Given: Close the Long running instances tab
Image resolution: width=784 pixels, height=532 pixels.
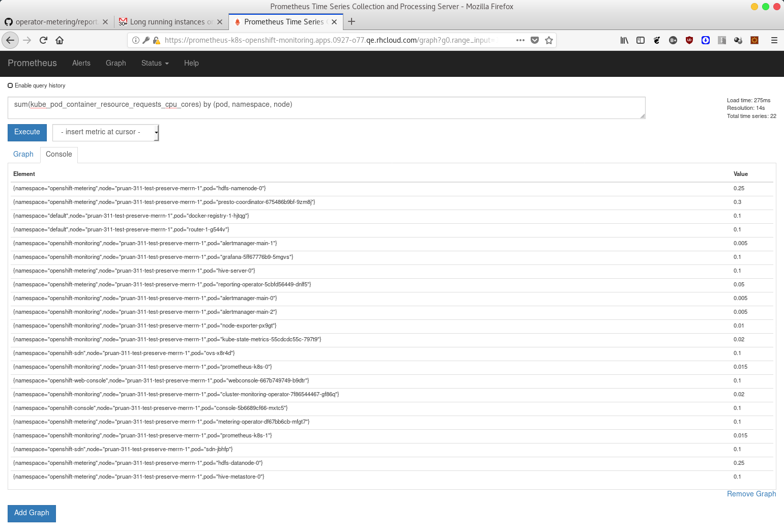Looking at the screenshot, I should [220, 22].
